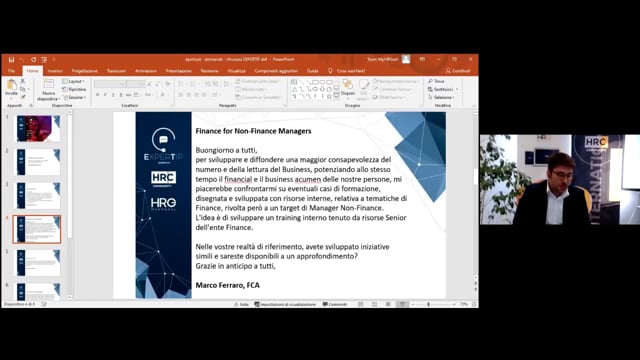Open the Presentazione ribbon tab

click(x=179, y=71)
